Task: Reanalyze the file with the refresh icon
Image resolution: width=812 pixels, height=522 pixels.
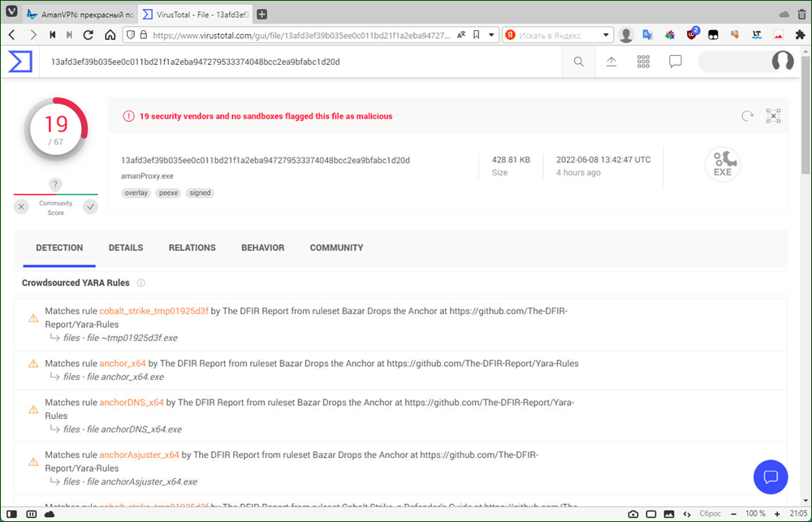Action: click(747, 116)
